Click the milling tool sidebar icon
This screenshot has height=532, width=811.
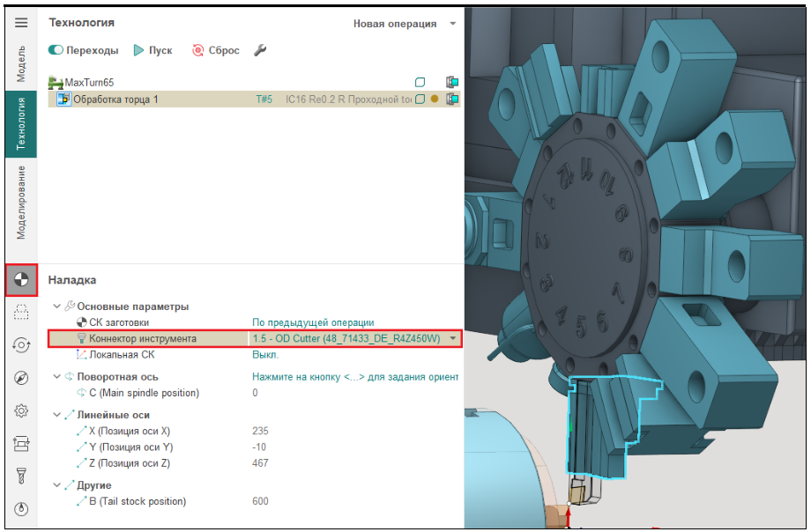click(x=22, y=477)
